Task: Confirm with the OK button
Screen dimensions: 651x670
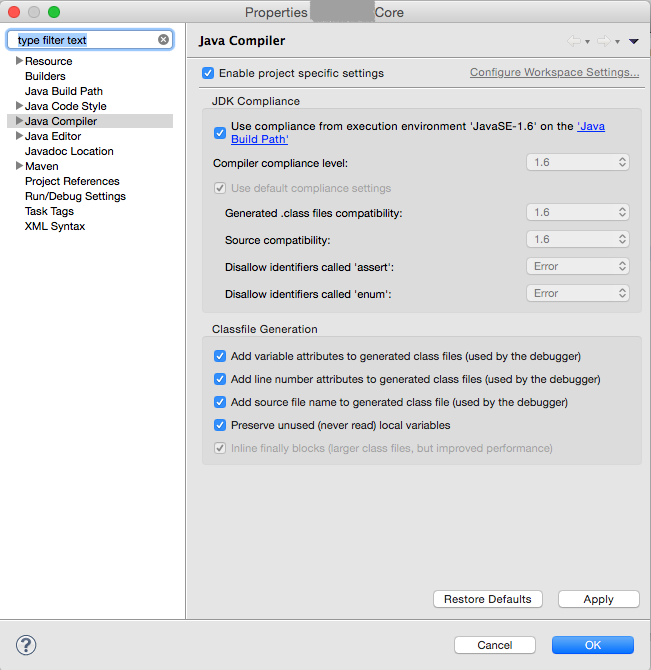Action: click(x=593, y=645)
